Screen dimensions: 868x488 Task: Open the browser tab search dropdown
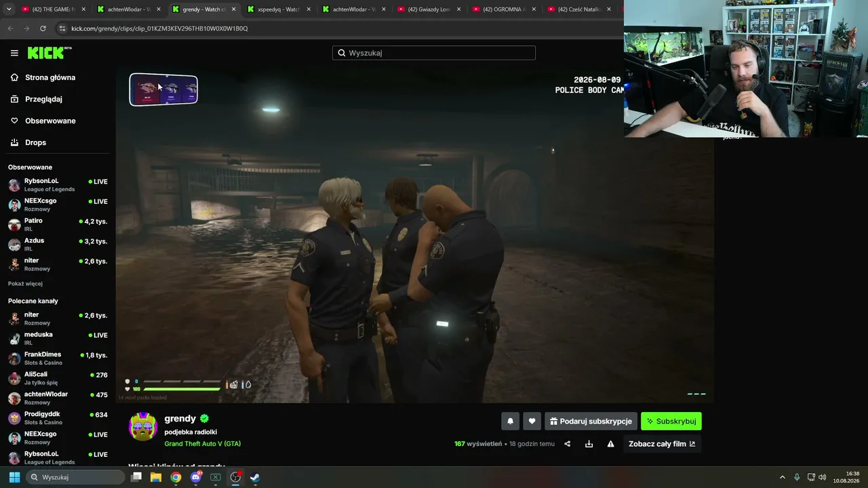tap(9, 9)
